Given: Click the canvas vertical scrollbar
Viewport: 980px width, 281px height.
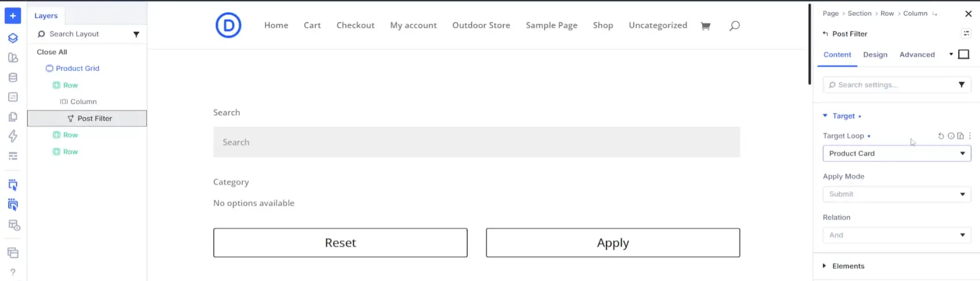Looking at the screenshot, I should (x=809, y=44).
